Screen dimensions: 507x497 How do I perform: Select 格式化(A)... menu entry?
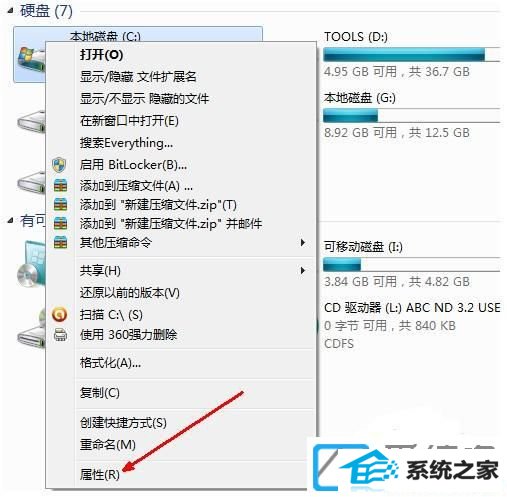(x=110, y=362)
